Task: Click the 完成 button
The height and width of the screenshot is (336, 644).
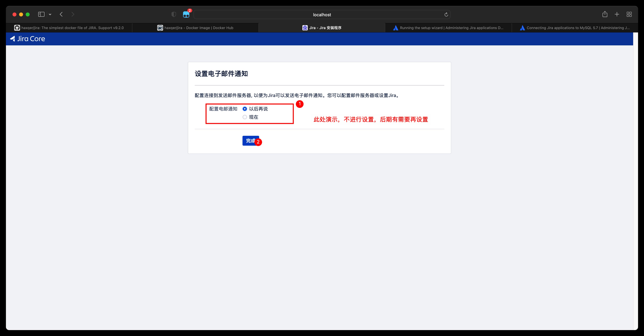Action: click(251, 141)
